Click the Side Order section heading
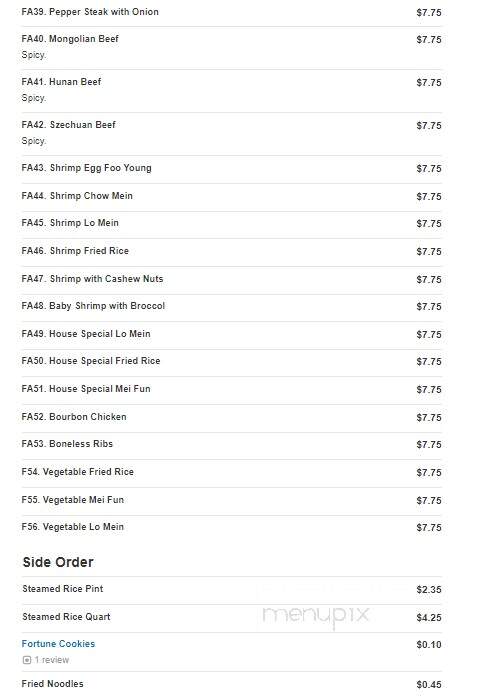The height and width of the screenshot is (697, 495). coord(58,562)
